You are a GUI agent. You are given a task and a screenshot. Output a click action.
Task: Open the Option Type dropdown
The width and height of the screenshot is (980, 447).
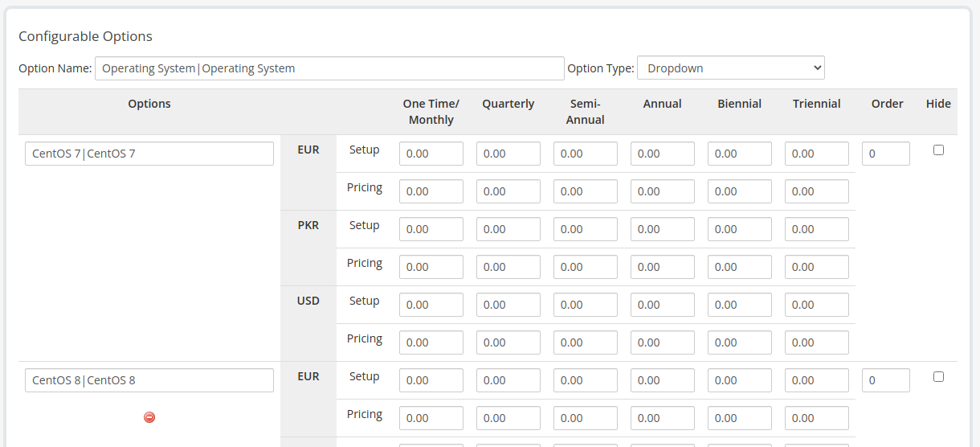click(731, 68)
